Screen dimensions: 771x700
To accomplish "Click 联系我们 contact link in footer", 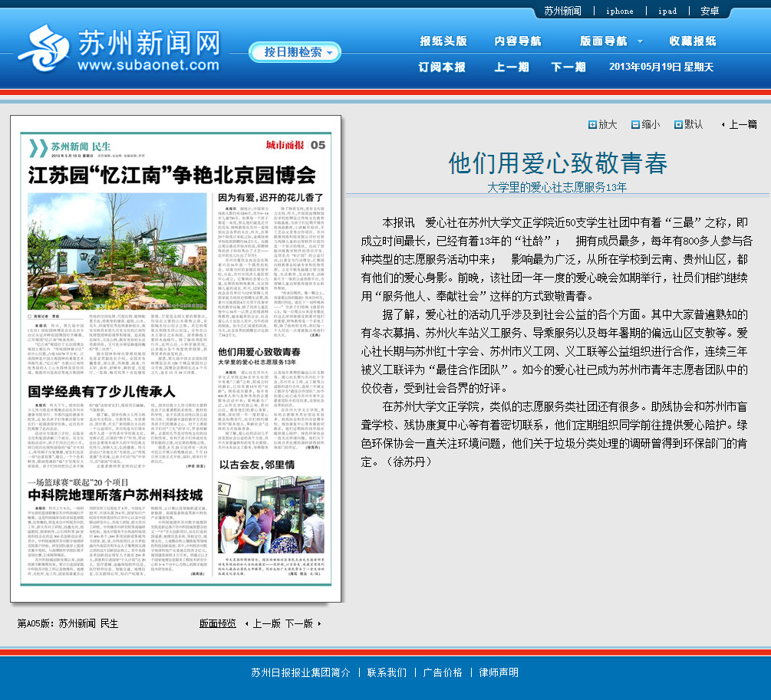I will click(387, 672).
